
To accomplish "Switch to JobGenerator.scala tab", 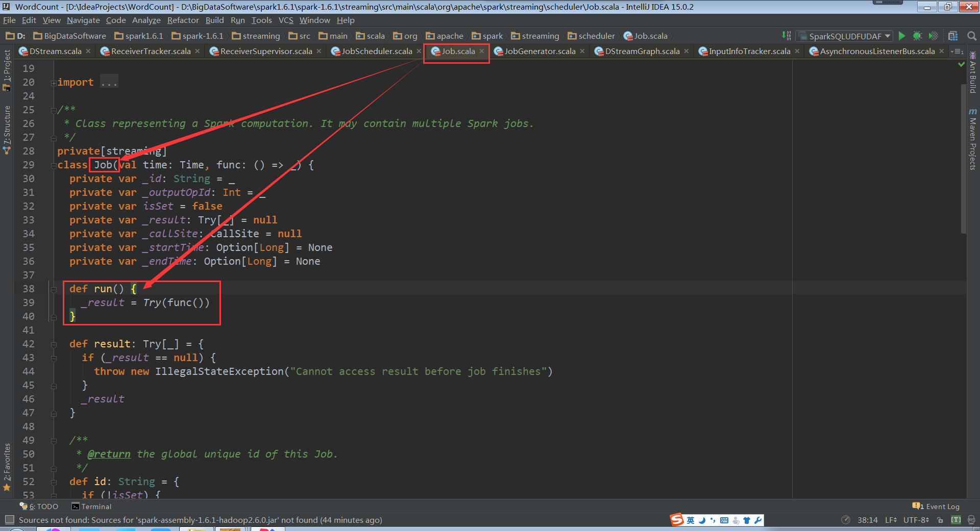I will [x=540, y=51].
